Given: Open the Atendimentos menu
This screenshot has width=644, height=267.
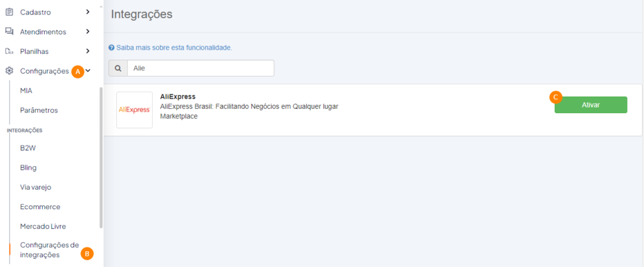Looking at the screenshot, I should pos(43,31).
